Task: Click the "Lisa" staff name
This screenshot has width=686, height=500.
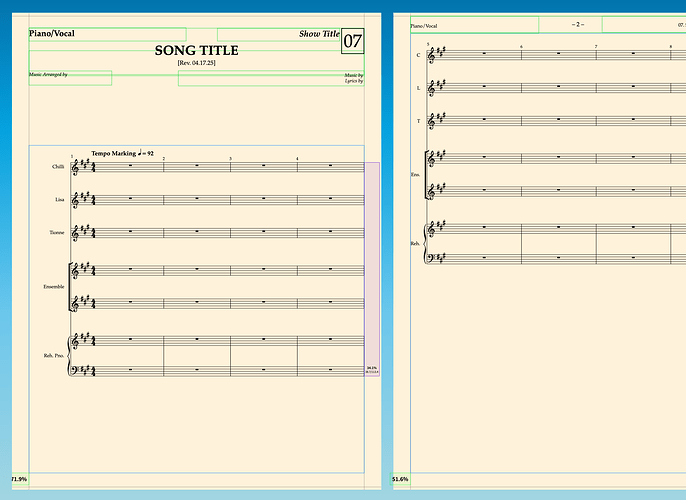Action: 60,199
